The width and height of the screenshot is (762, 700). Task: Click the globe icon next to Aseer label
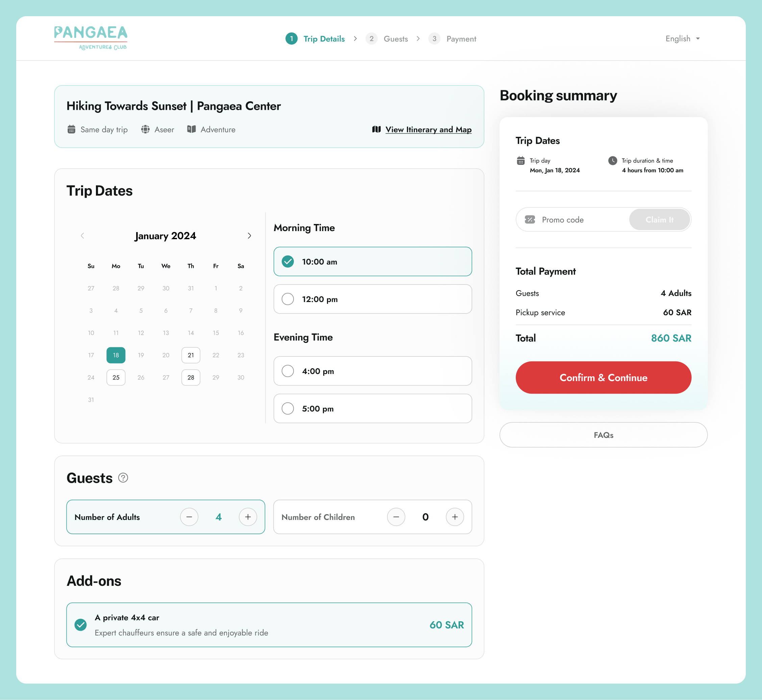point(145,129)
